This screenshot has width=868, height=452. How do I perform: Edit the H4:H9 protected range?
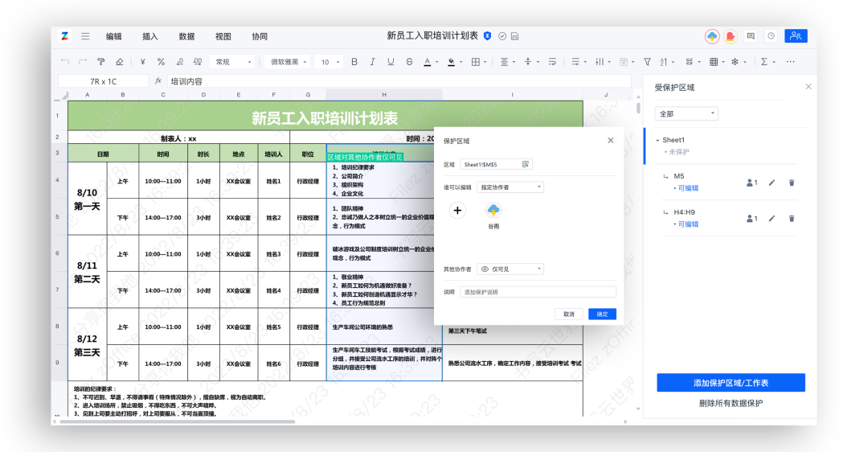[x=772, y=218]
